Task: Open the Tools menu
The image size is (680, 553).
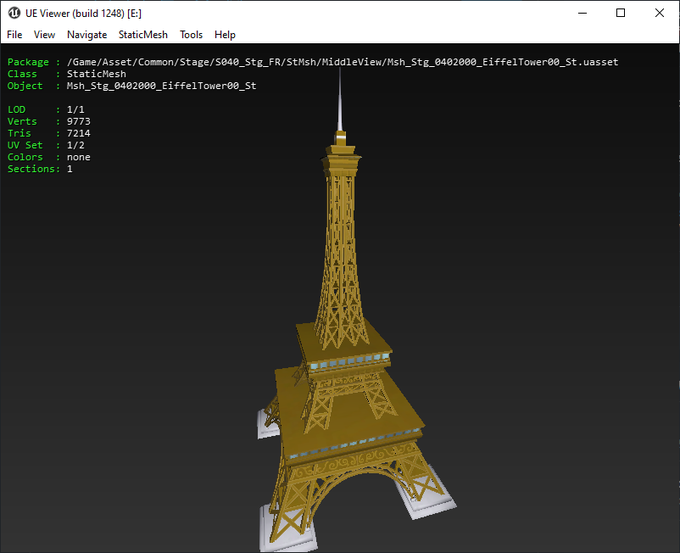Action: pos(191,34)
